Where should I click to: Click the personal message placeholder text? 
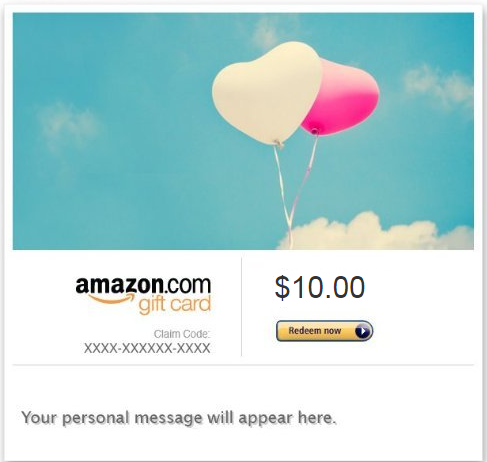(x=179, y=418)
